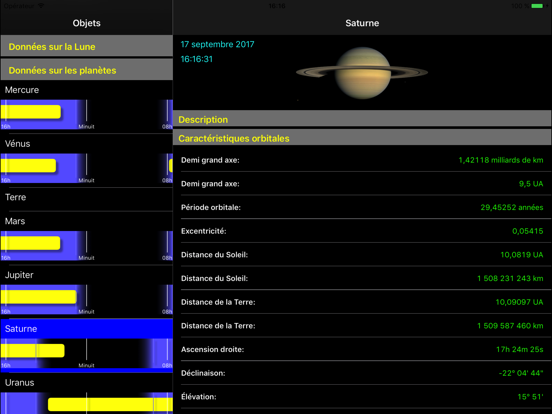This screenshot has width=552, height=414.
Task: Click Minuit marker on Jupiter timeline
Action: point(86,312)
